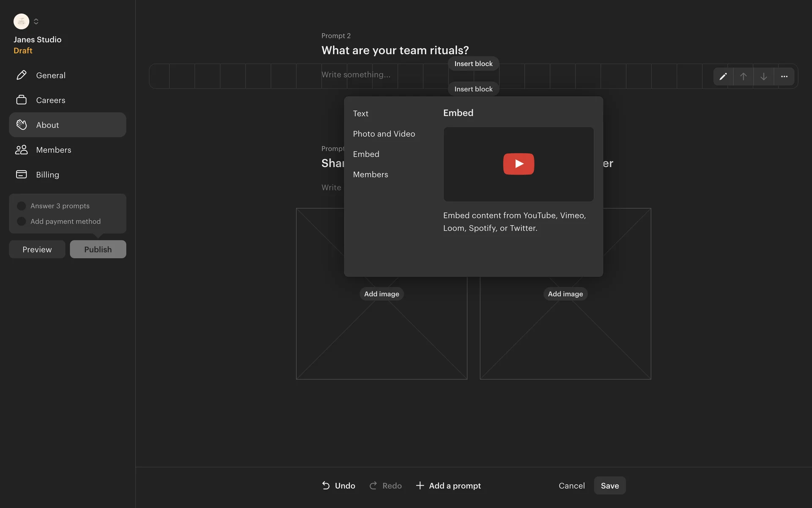Screen dimensions: 812x508
Task: Choose Text in the block type menu
Action: pos(360,113)
